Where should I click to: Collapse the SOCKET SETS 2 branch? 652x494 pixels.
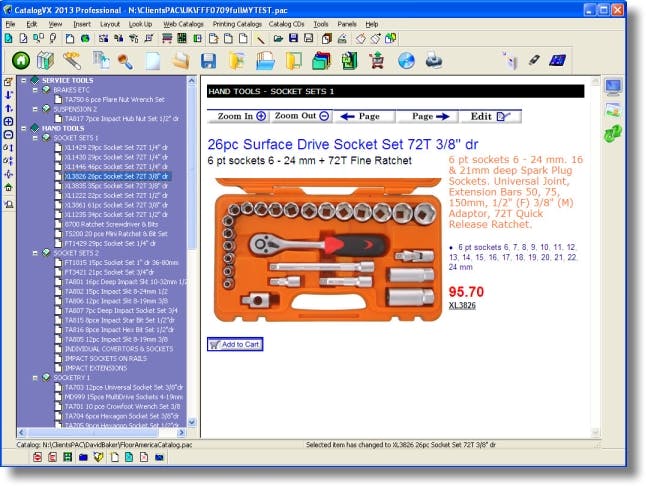pyautogui.click(x=35, y=253)
